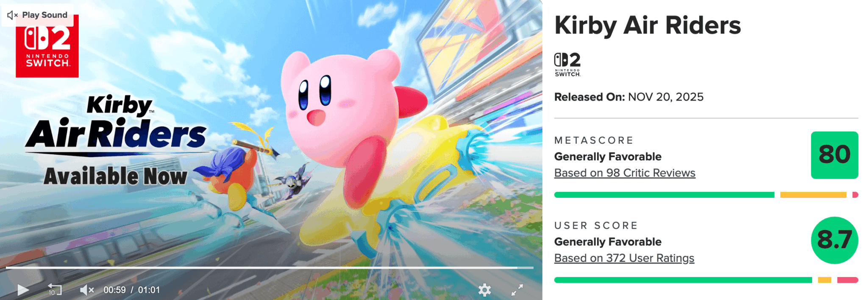Unmute using the speaker icon in video controls

pos(87,290)
